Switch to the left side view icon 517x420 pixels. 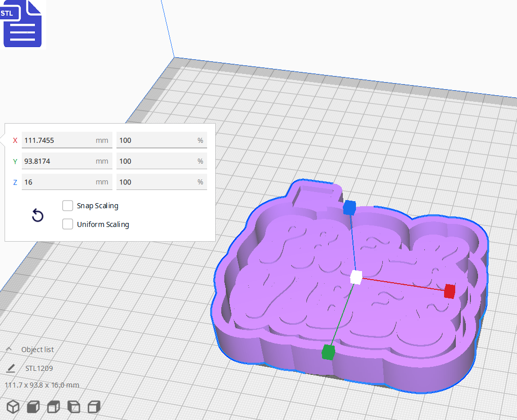point(73,406)
